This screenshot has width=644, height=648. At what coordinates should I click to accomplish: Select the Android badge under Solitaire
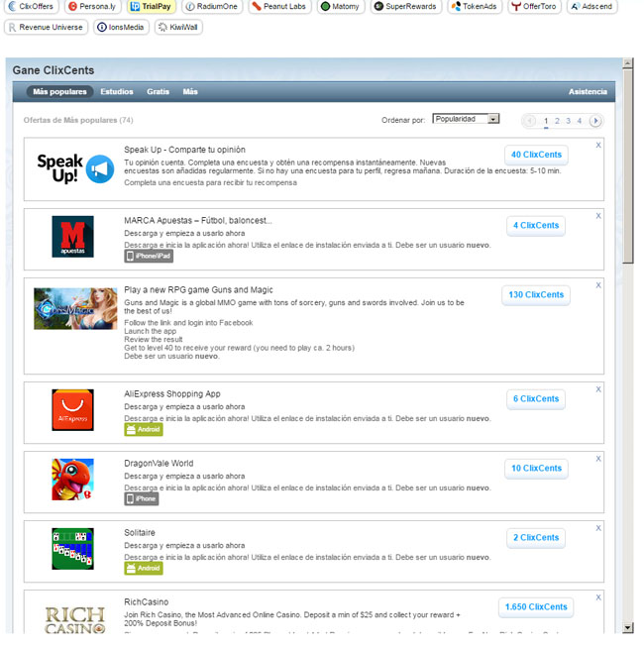point(144,569)
